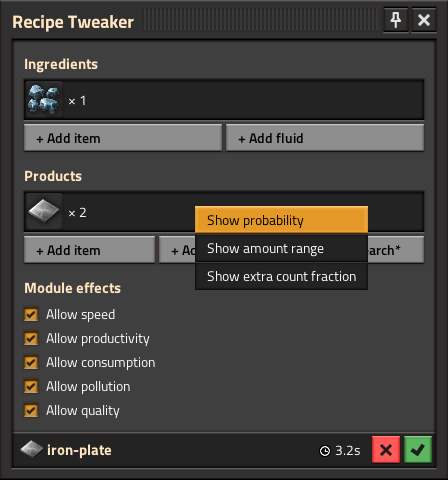Click the clock icon next to 3.2s
The width and height of the screenshot is (448, 480).
pyautogui.click(x=325, y=451)
